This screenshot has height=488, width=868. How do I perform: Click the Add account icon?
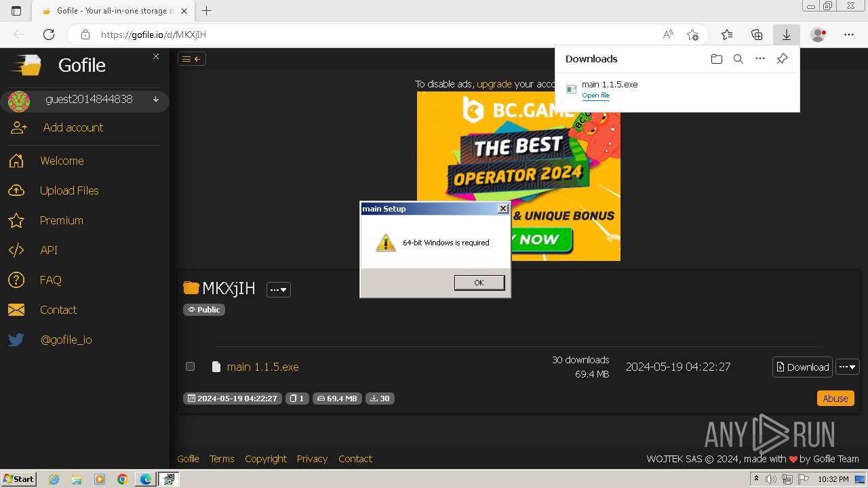(18, 127)
